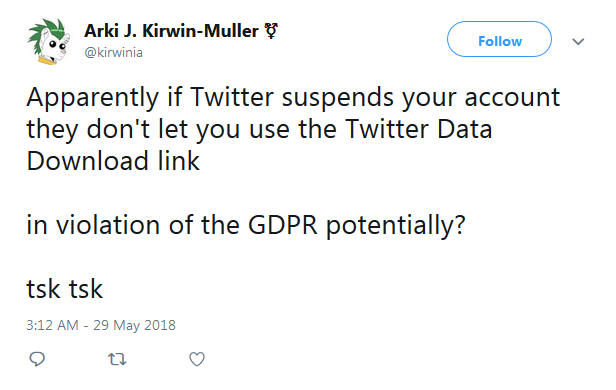Click the word 'account' in first line
This screenshot has height=390, width=616.
(x=513, y=97)
